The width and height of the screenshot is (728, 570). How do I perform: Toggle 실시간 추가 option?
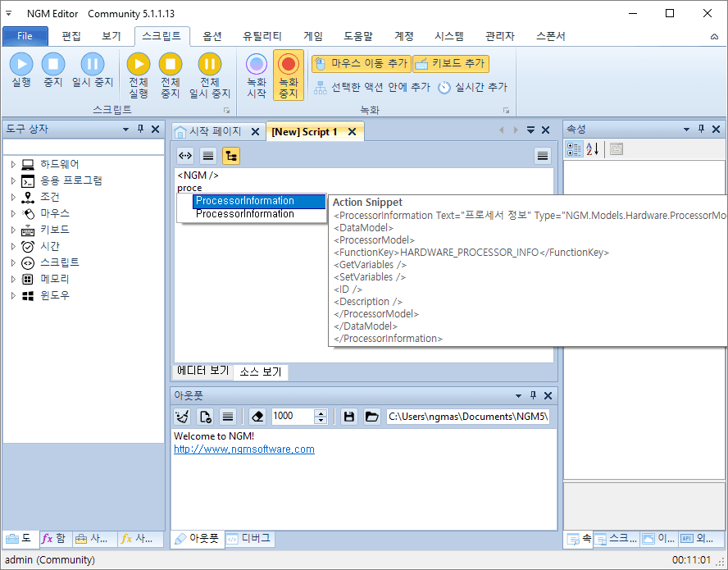tap(473, 87)
